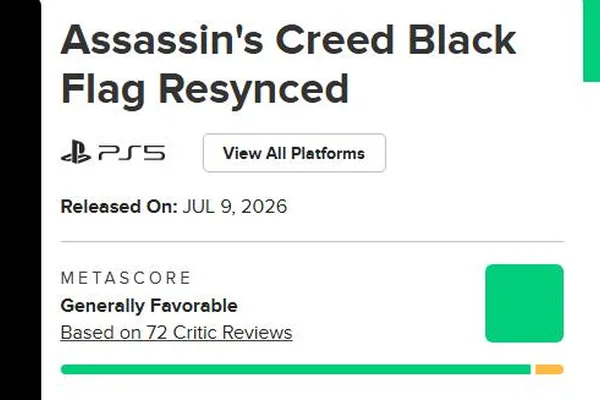Click the JUL 9, 2026 release date

(x=235, y=207)
